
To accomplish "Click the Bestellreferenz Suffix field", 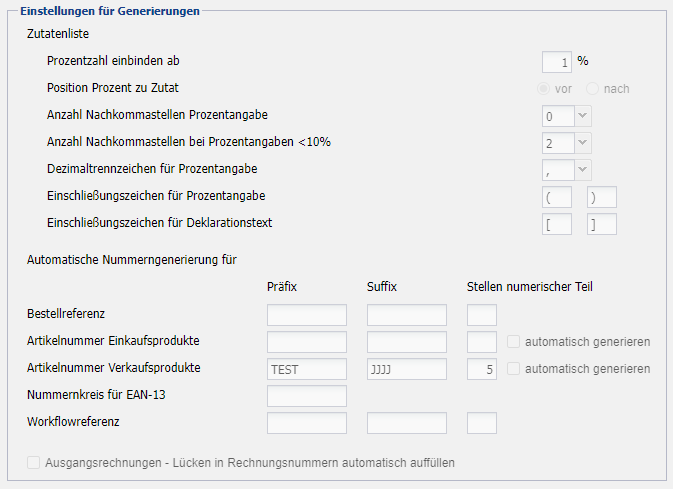I will (x=407, y=315).
